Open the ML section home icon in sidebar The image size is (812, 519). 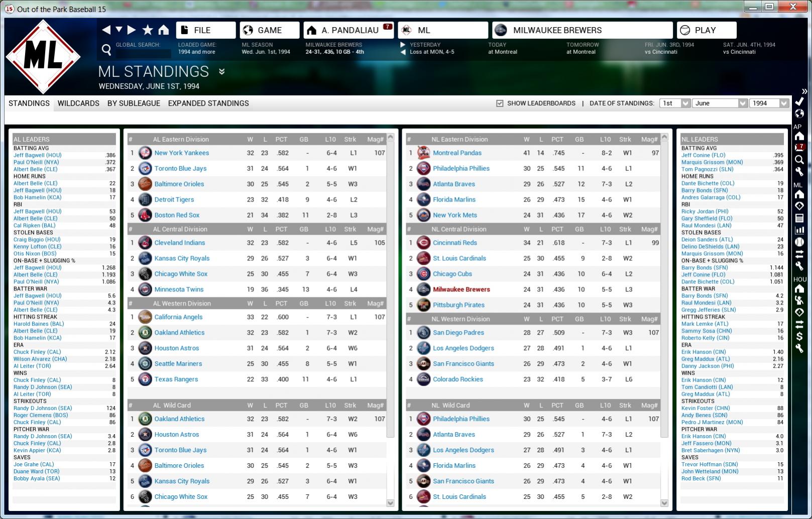(x=799, y=194)
